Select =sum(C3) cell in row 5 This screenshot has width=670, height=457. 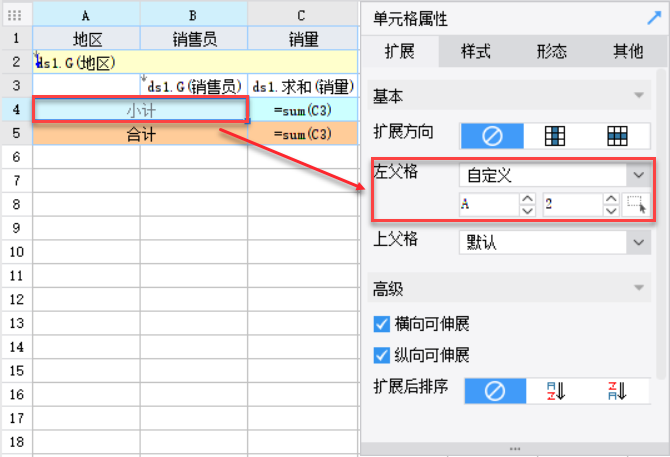click(x=303, y=134)
